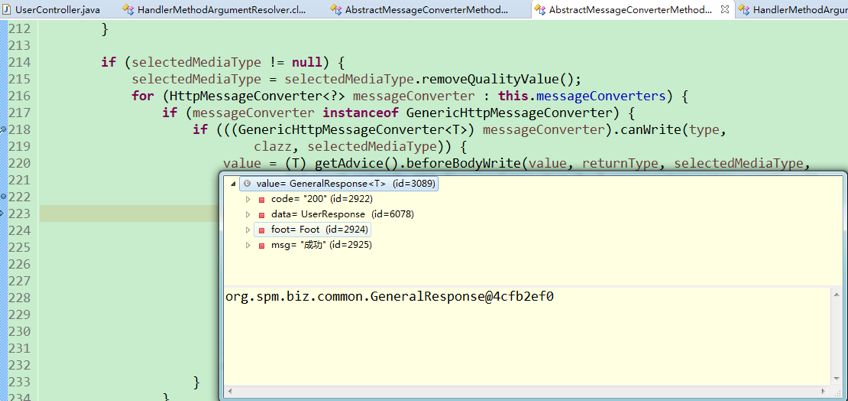Close the active AbstractMessageConverterMethod tab

coord(725,9)
